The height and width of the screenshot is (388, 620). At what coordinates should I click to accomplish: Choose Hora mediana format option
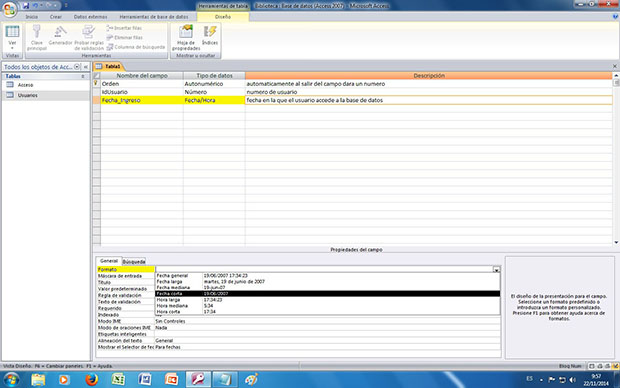coord(327,306)
